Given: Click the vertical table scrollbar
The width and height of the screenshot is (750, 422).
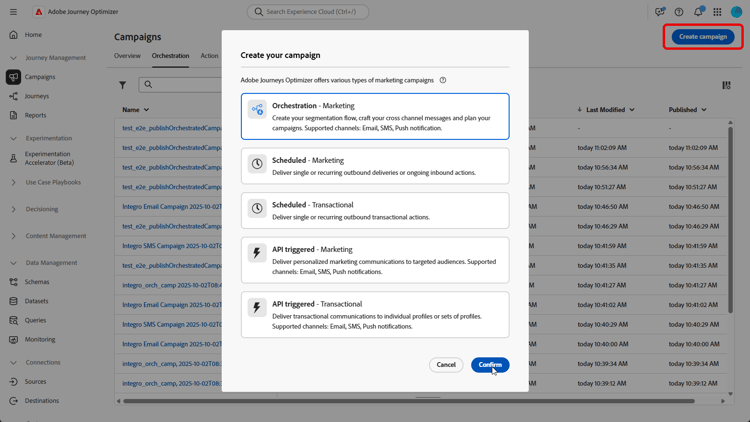Looking at the screenshot, I should tap(730, 220).
